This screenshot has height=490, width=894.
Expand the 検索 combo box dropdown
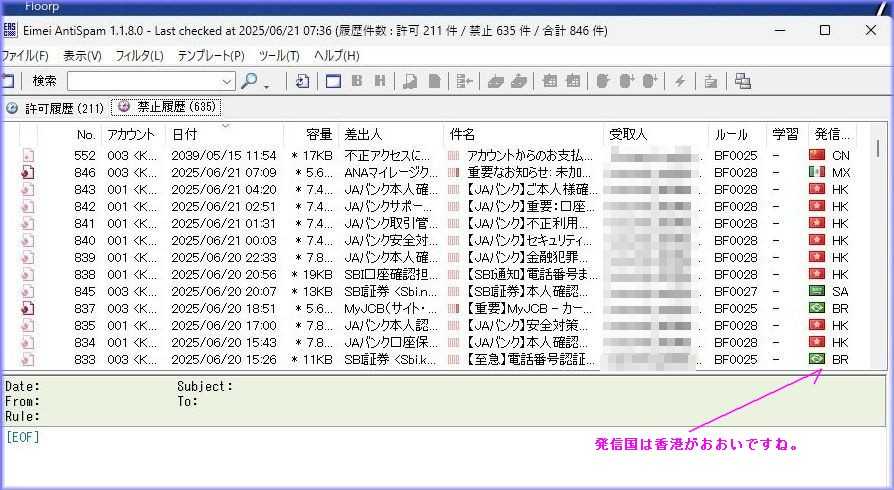(x=227, y=82)
